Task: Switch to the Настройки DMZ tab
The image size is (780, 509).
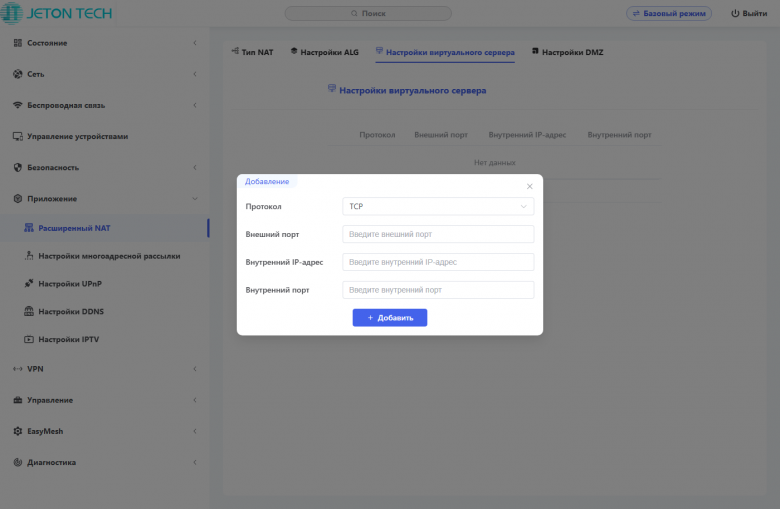Action: 567,52
